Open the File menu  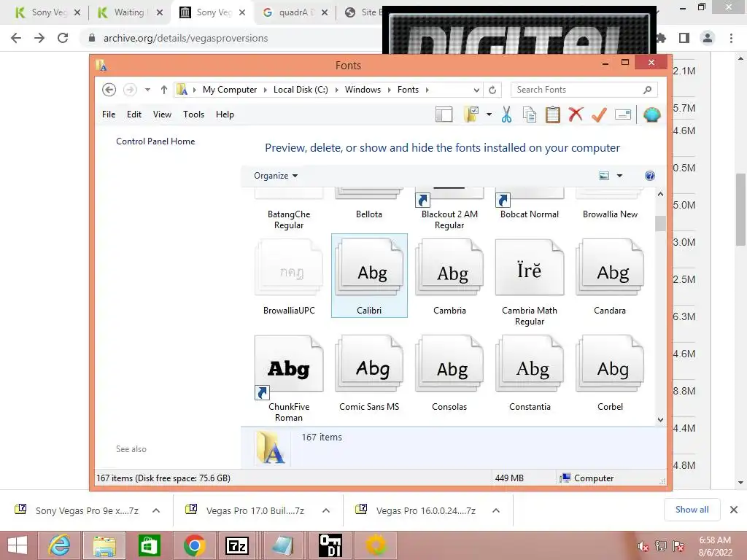point(109,114)
